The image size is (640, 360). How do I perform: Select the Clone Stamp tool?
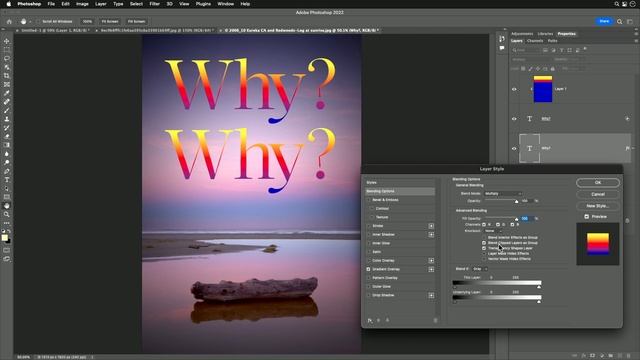7,119
